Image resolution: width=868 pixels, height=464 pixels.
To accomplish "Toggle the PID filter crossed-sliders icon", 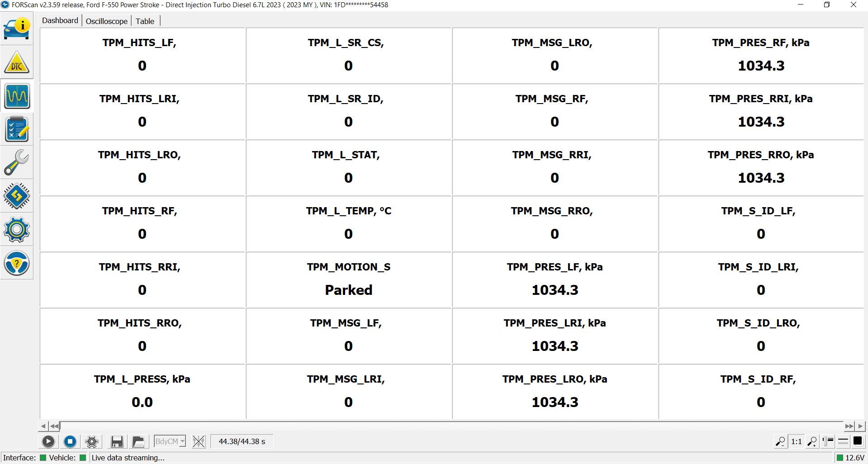I will (199, 442).
